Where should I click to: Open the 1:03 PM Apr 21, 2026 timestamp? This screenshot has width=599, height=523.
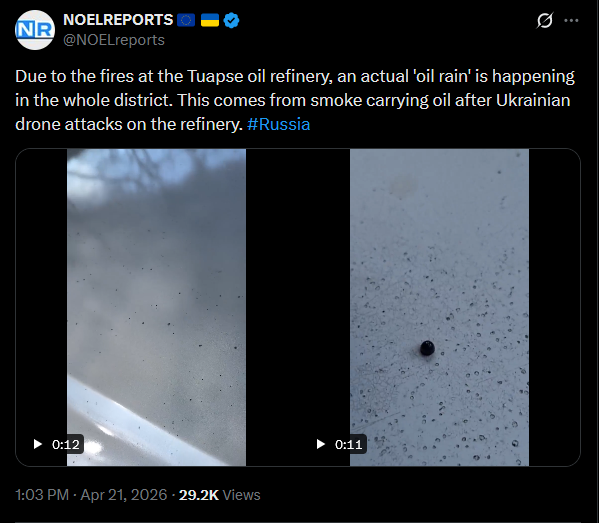click(x=91, y=495)
